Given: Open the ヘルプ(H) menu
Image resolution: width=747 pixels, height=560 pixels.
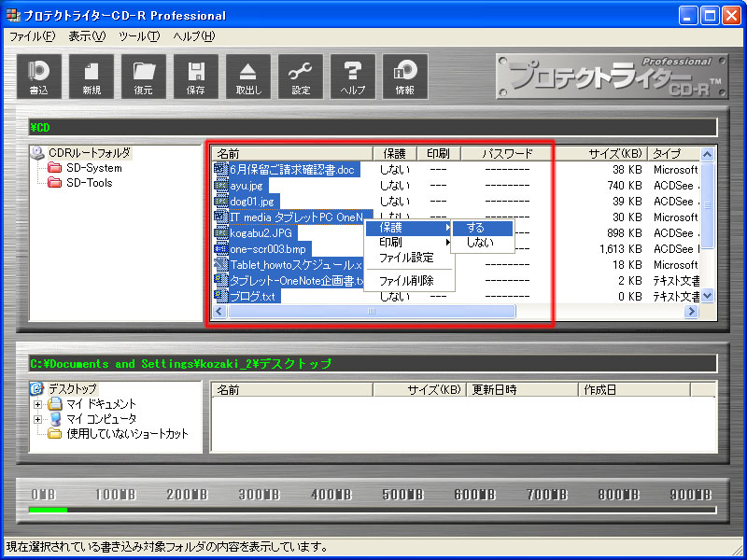Looking at the screenshot, I should click(x=194, y=36).
